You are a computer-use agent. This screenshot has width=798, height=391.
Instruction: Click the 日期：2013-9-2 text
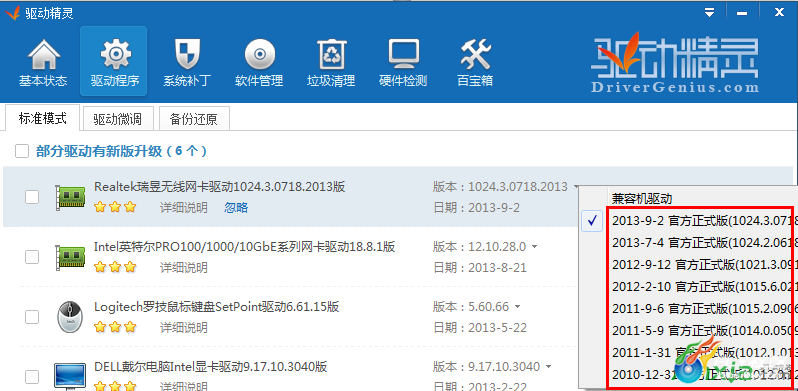coord(476,208)
